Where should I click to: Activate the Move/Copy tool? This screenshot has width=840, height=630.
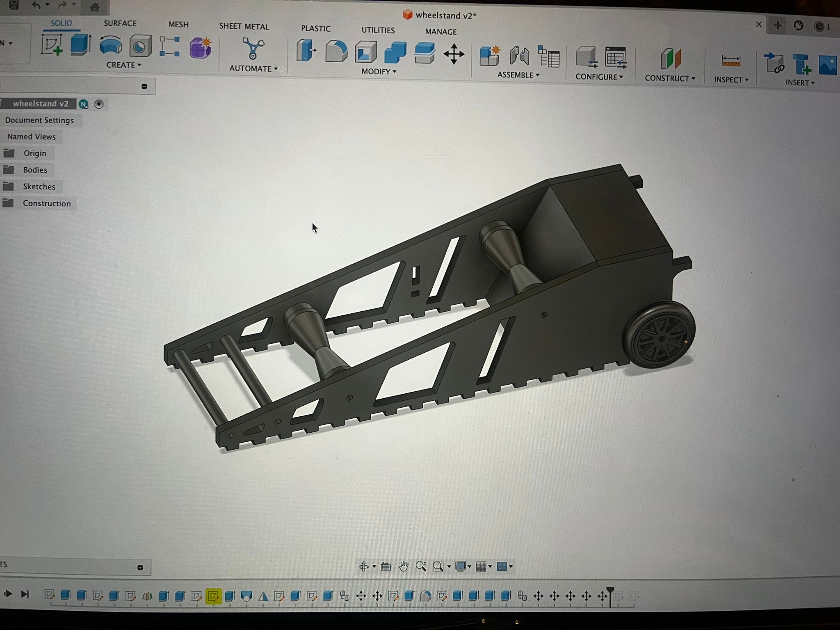coord(454,54)
